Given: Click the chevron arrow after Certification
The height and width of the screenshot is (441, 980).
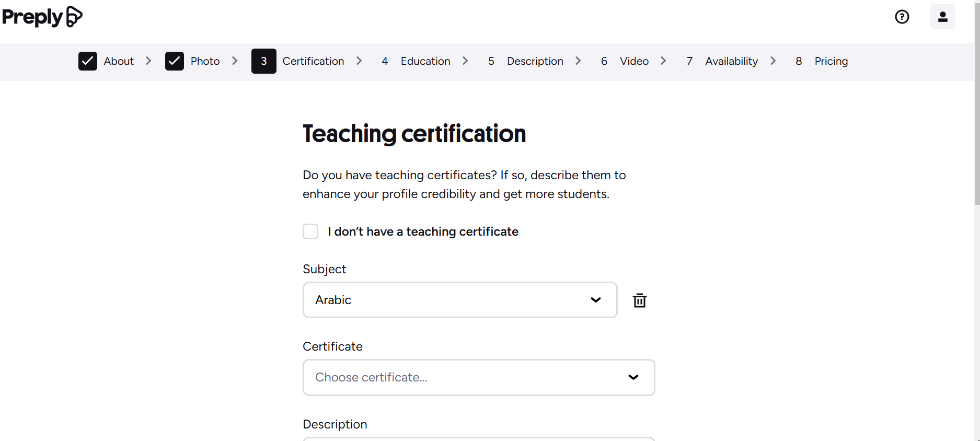Looking at the screenshot, I should point(359,61).
